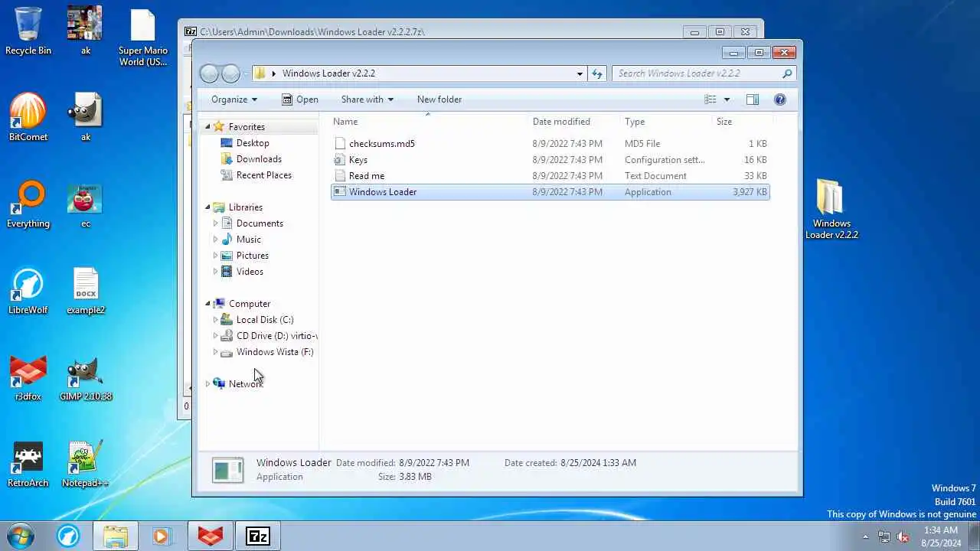This screenshot has height=551, width=980.
Task: Toggle the preview pane button
Action: click(x=753, y=99)
